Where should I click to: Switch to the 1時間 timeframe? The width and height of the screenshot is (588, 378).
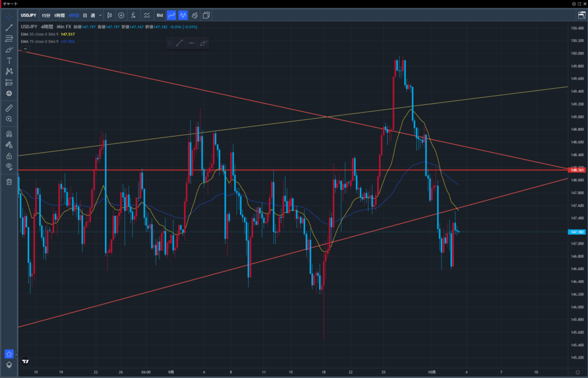(x=59, y=15)
